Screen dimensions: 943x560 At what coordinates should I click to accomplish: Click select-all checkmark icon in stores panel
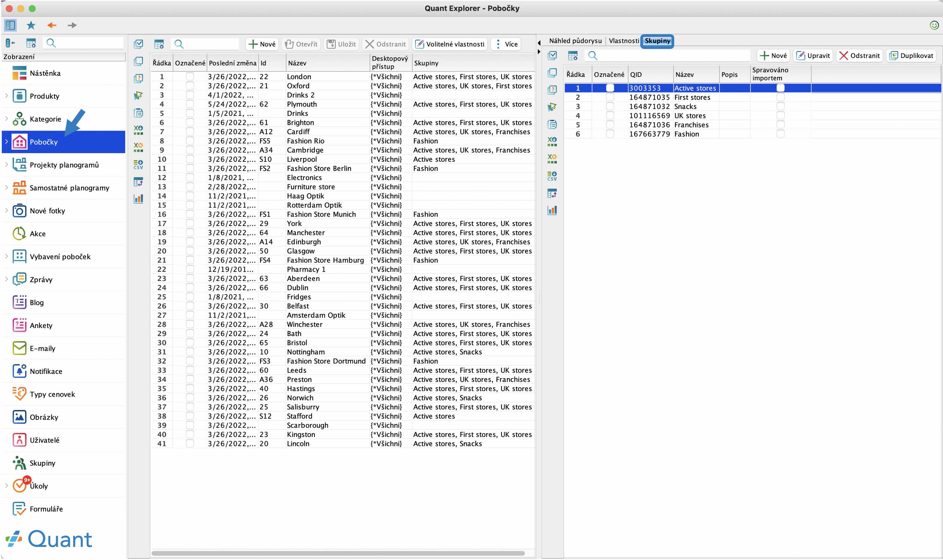point(138,44)
